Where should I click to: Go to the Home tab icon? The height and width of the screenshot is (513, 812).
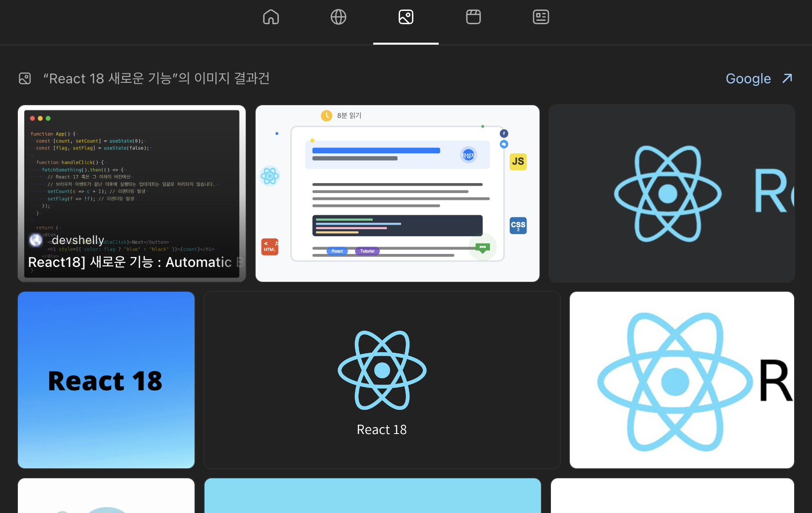coord(271,17)
